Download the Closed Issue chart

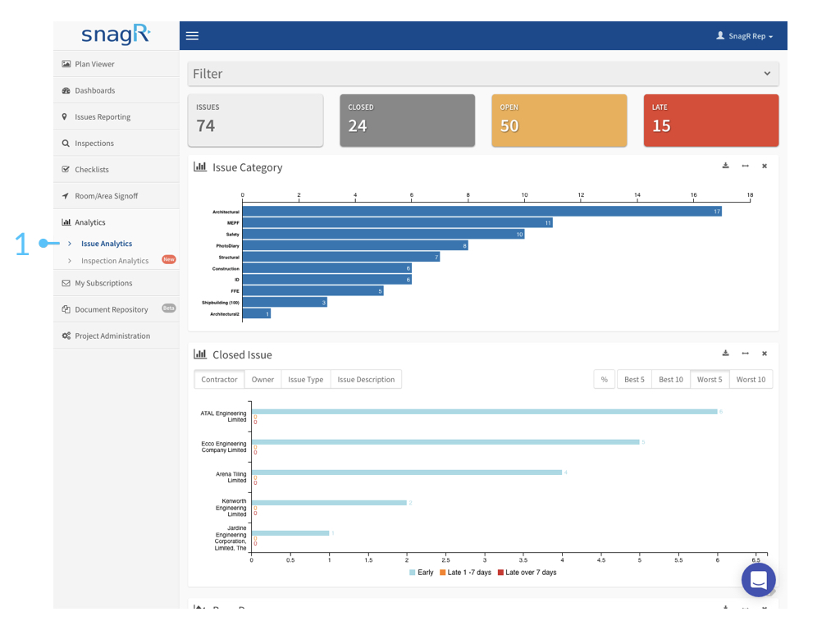pyautogui.click(x=725, y=353)
